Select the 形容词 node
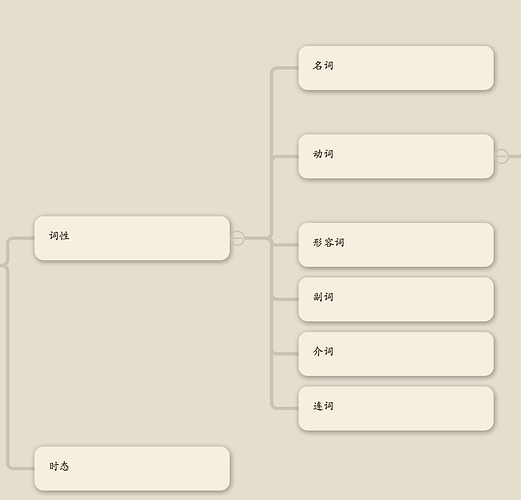Screen dimensions: 521x500 396,245
